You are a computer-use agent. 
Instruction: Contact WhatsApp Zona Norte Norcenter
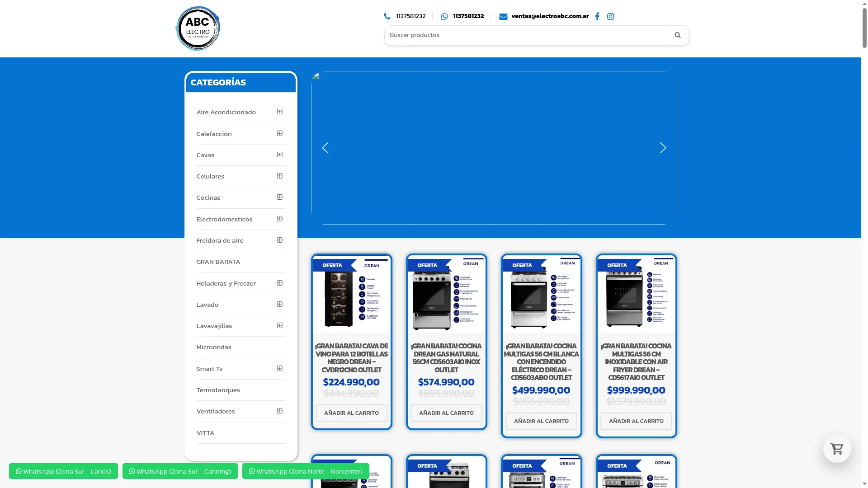coord(306,471)
